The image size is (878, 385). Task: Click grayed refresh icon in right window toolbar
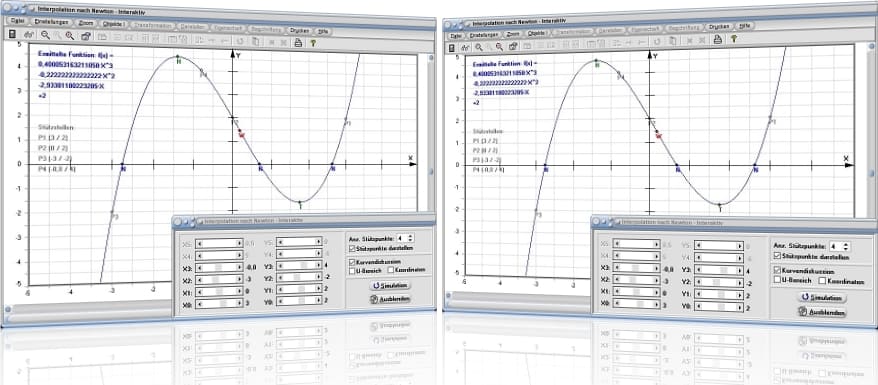(x=657, y=41)
